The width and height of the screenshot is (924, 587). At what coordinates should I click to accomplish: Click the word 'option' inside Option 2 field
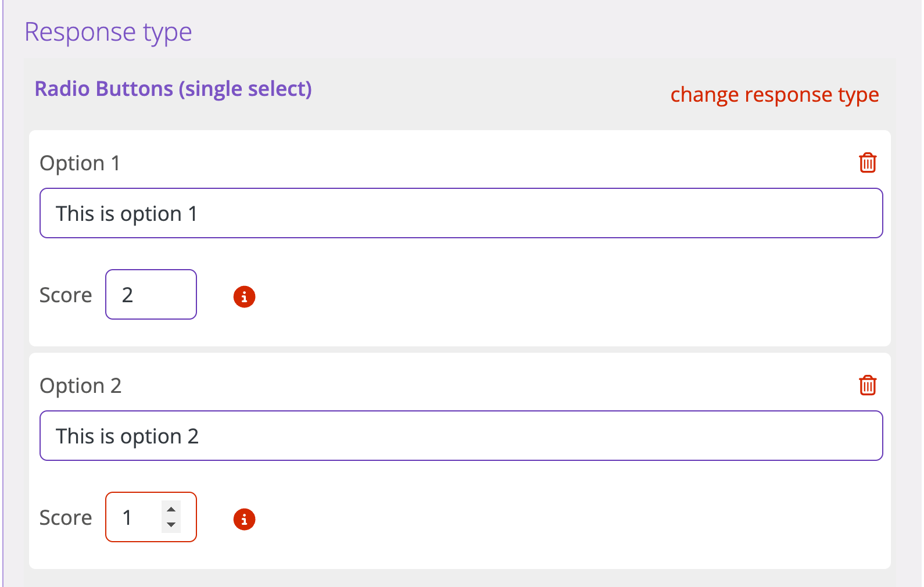tap(151, 437)
